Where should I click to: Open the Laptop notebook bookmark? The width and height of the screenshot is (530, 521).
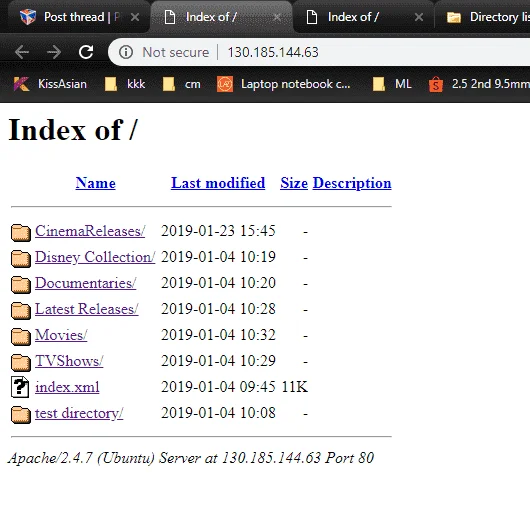(284, 84)
